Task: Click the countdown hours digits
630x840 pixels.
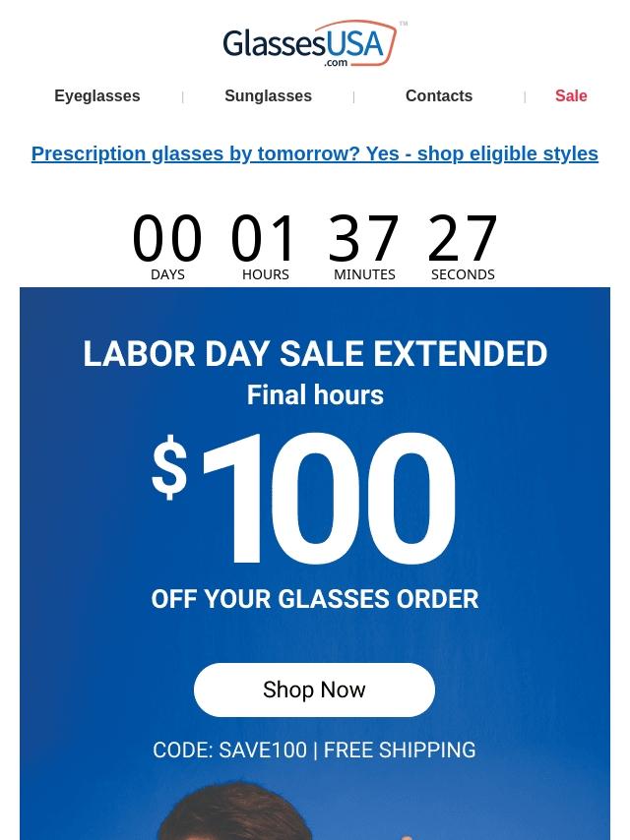Action: (263, 237)
